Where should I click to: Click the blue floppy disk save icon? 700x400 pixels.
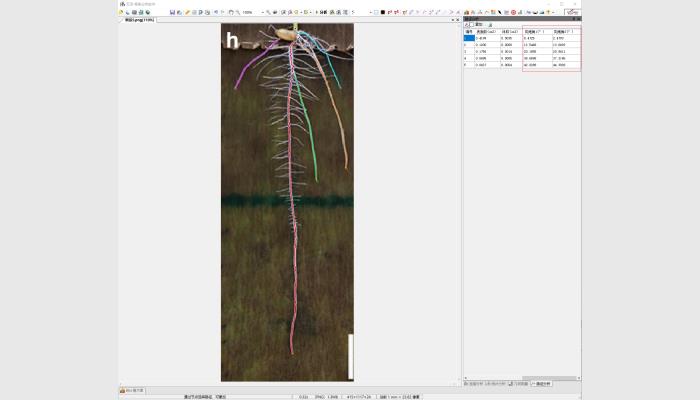tap(172, 12)
